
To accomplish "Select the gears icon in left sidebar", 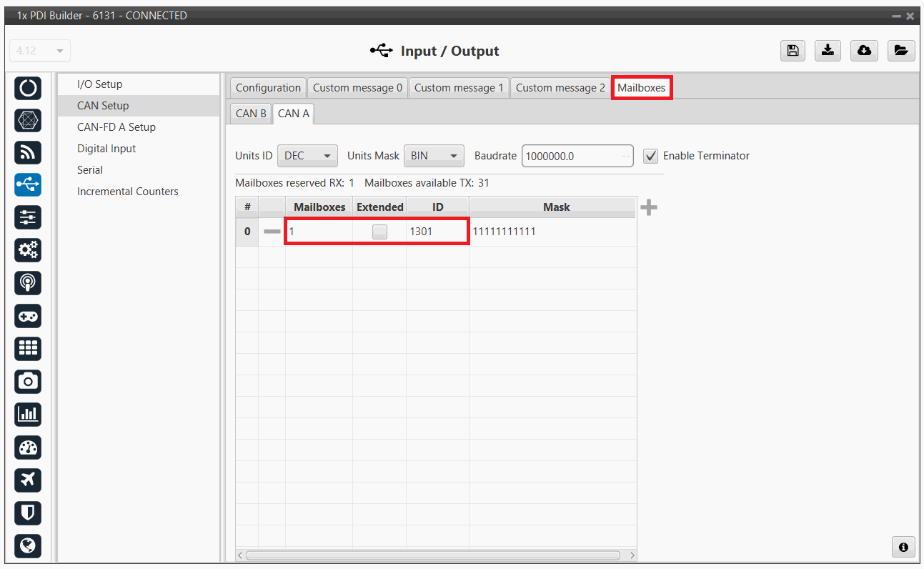I will coord(28,250).
